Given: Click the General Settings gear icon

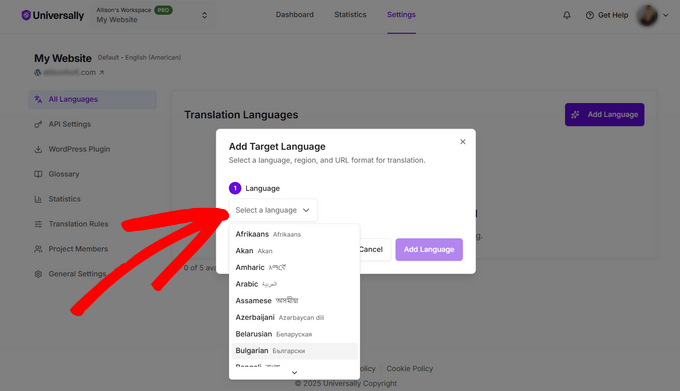Looking at the screenshot, I should pos(38,274).
